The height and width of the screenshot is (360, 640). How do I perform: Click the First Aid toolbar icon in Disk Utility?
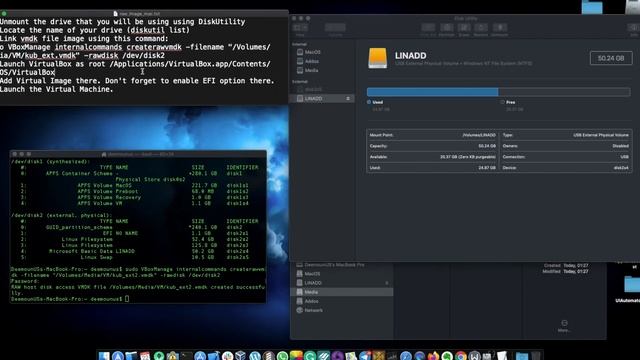[428, 28]
